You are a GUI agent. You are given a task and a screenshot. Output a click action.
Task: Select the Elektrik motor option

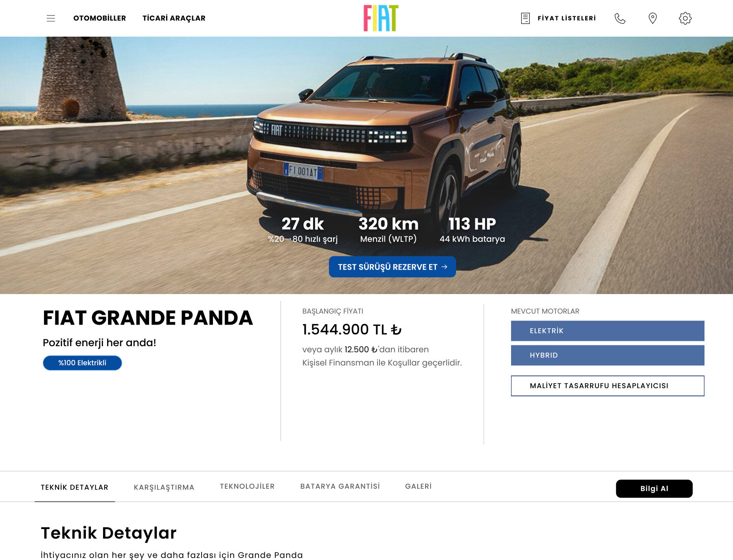[x=608, y=331]
